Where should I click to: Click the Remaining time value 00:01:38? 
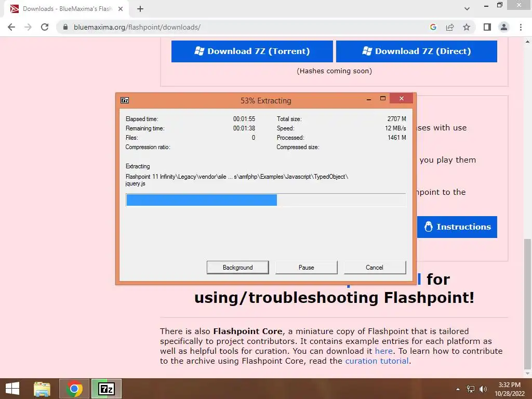point(244,128)
